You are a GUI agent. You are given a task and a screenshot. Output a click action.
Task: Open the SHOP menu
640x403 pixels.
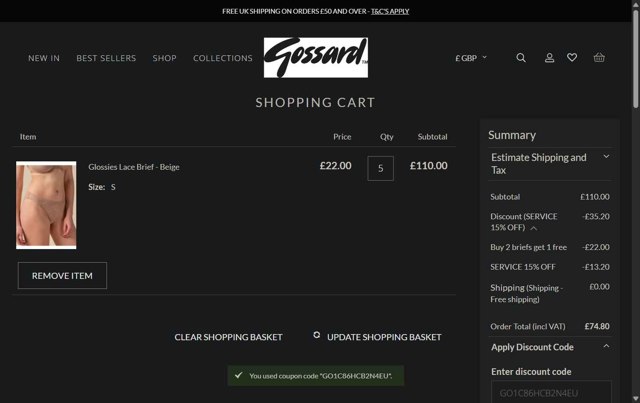[164, 58]
